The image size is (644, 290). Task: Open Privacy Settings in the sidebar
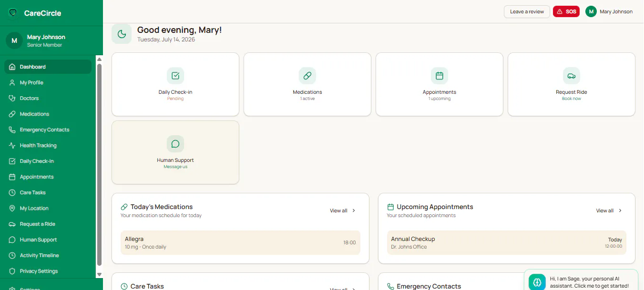(x=48, y=271)
